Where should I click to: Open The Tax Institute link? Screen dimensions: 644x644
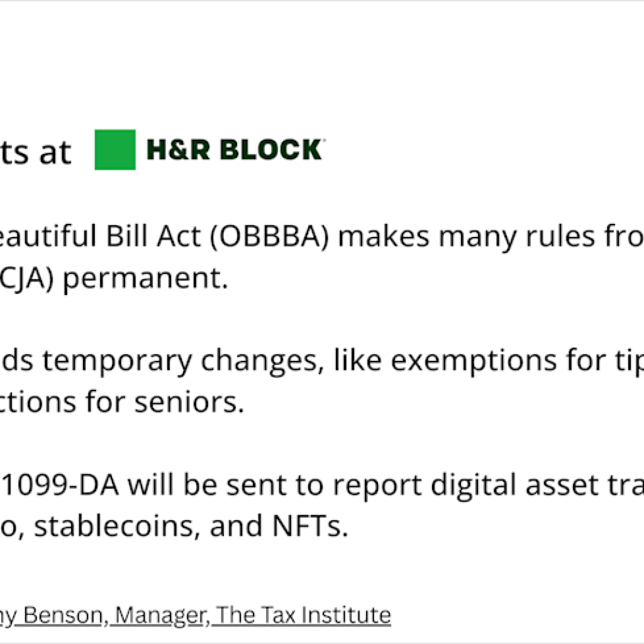[x=301, y=614]
